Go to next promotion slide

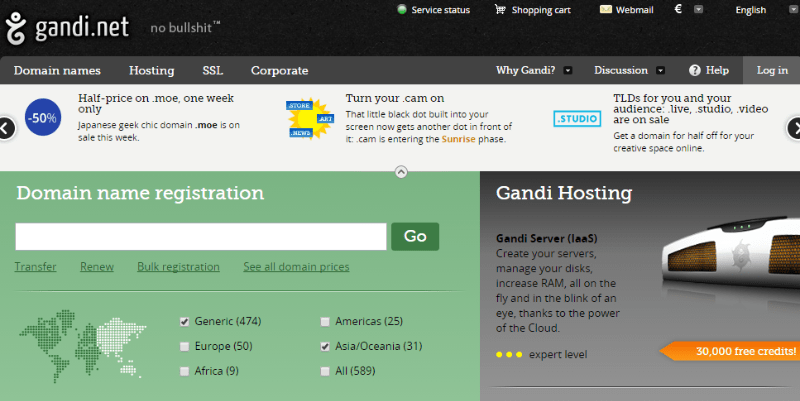pyautogui.click(x=794, y=128)
